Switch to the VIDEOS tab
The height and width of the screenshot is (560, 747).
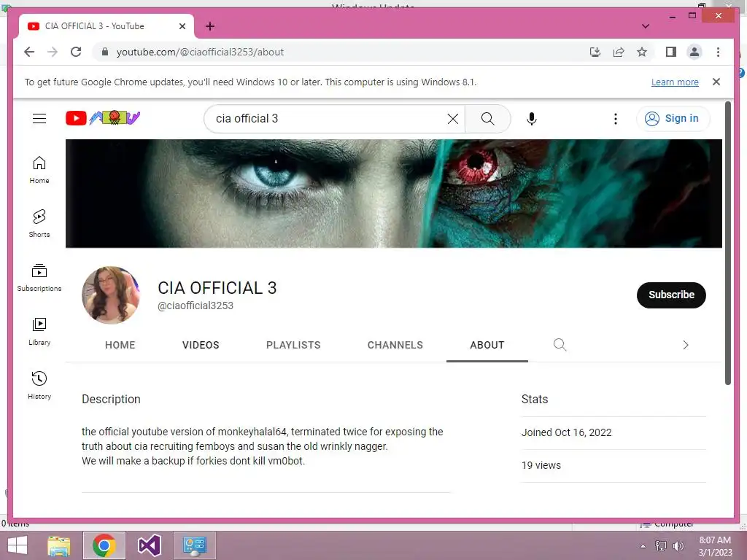201,345
